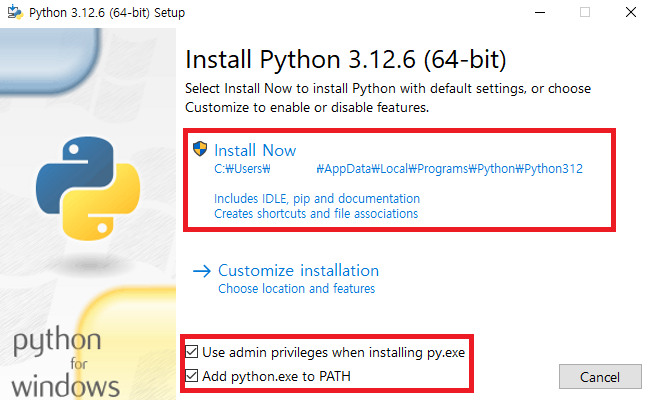Click the Cancel button
658x402 pixels.
(x=600, y=377)
